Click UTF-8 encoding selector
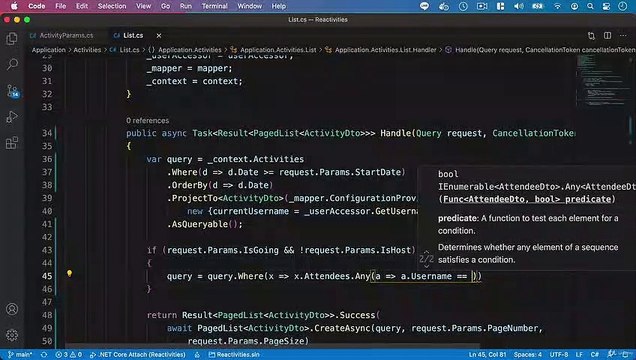Image resolution: width=636 pixels, height=360 pixels. (559, 355)
